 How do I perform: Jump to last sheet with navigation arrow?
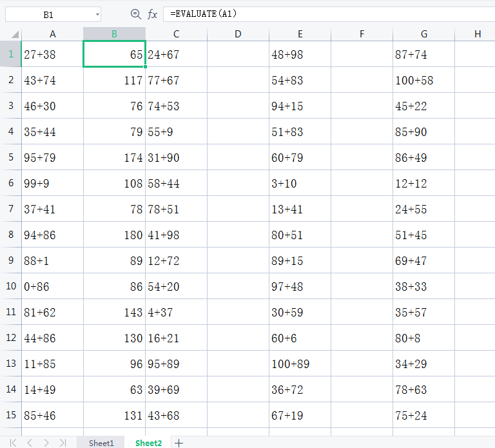tap(63, 443)
